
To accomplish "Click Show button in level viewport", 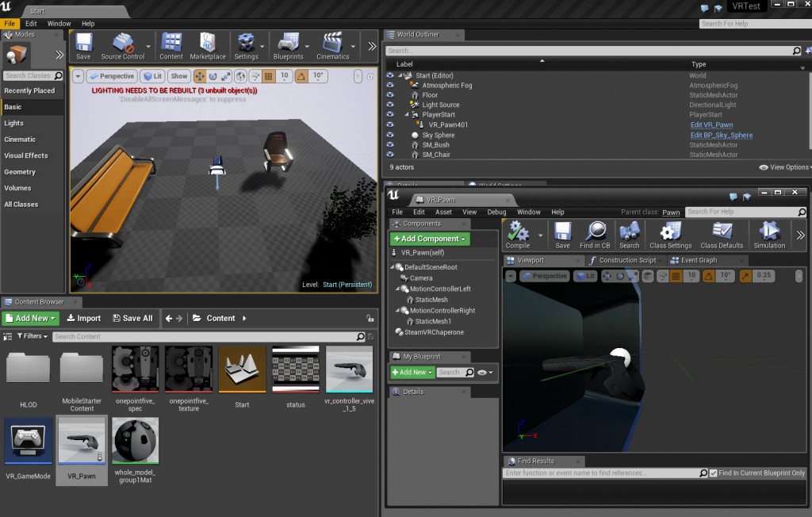I will click(179, 76).
